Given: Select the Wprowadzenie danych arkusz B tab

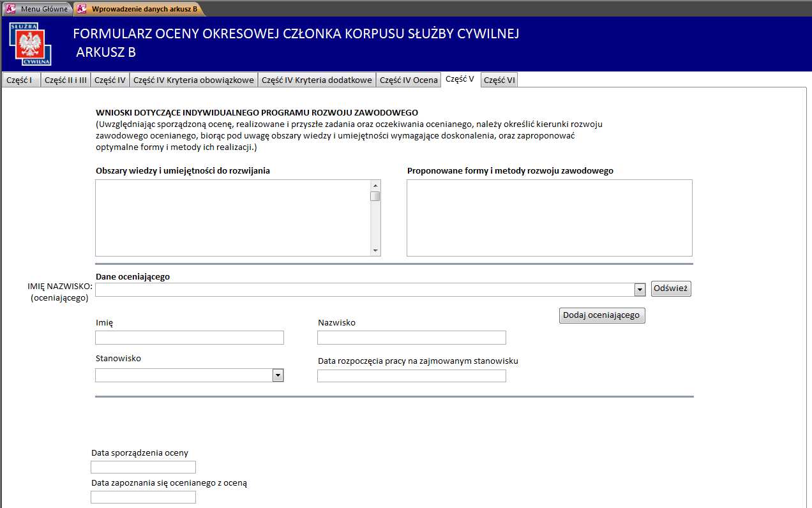Looking at the screenshot, I should point(138,9).
